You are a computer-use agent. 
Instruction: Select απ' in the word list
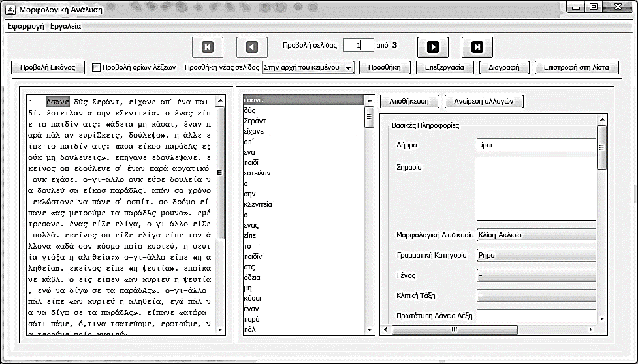pyautogui.click(x=303, y=142)
